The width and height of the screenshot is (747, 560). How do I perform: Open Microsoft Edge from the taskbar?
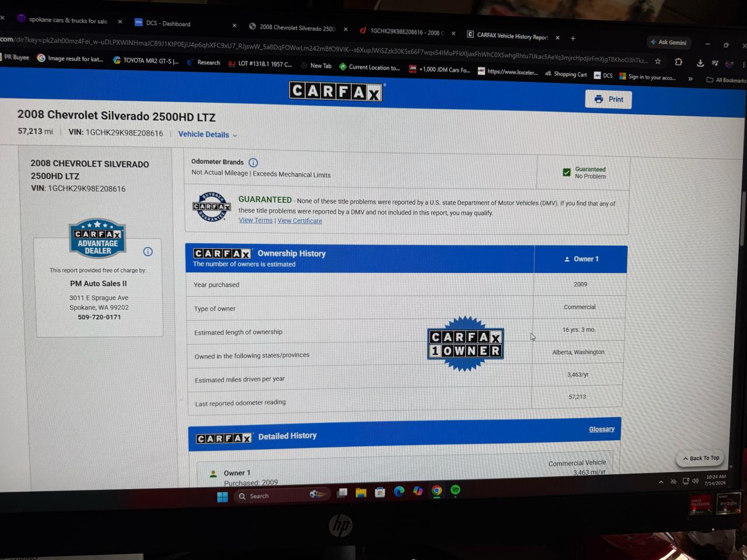pyautogui.click(x=399, y=492)
